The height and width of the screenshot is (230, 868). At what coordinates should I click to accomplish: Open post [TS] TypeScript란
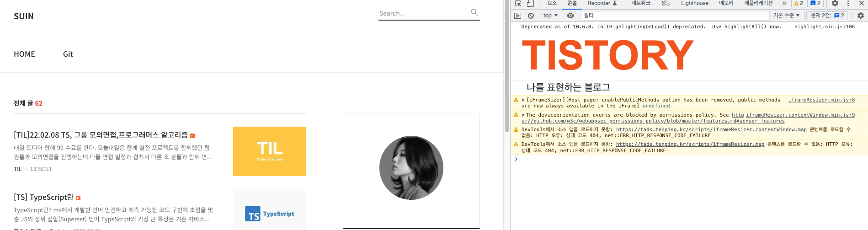coord(43,197)
